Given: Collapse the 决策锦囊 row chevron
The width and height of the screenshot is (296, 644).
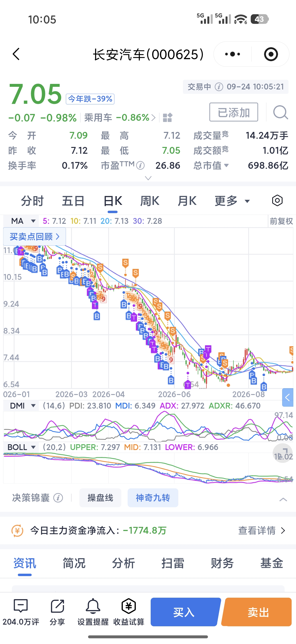Looking at the screenshot, I should tap(283, 499).
